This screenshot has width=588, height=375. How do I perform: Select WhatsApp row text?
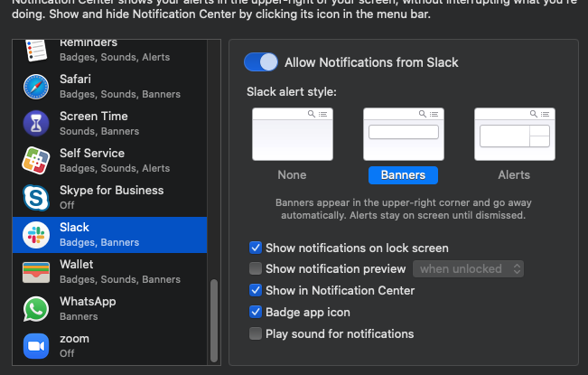[x=88, y=302]
